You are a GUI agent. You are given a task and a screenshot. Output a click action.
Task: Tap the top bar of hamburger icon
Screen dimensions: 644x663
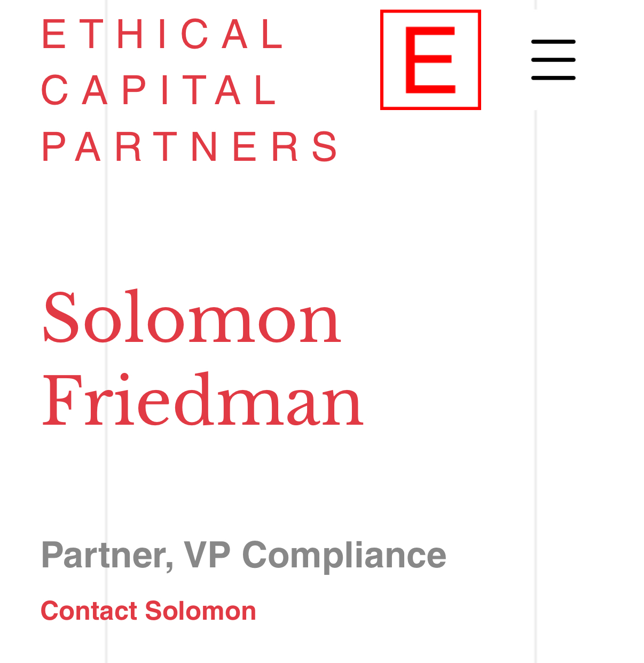click(553, 41)
